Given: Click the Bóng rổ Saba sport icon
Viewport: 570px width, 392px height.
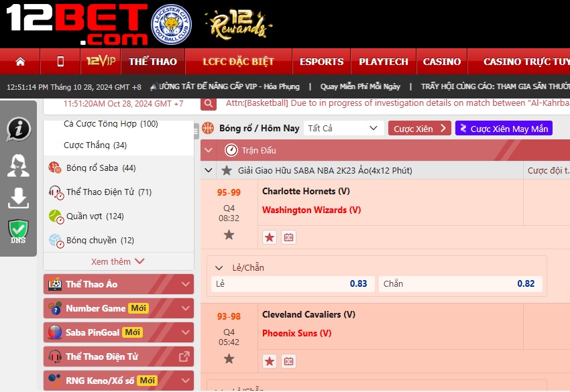Looking at the screenshot, I should coord(55,168).
